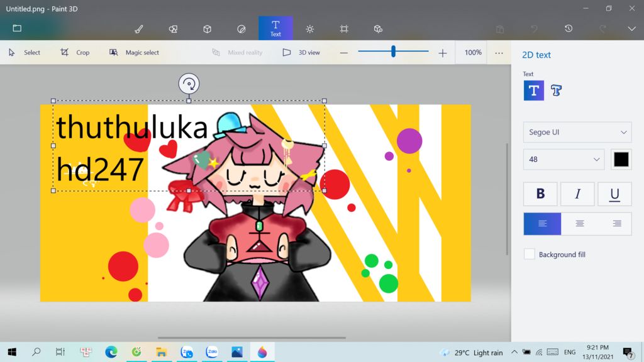
Task: Zoom out with the minus button
Action: pos(344,53)
